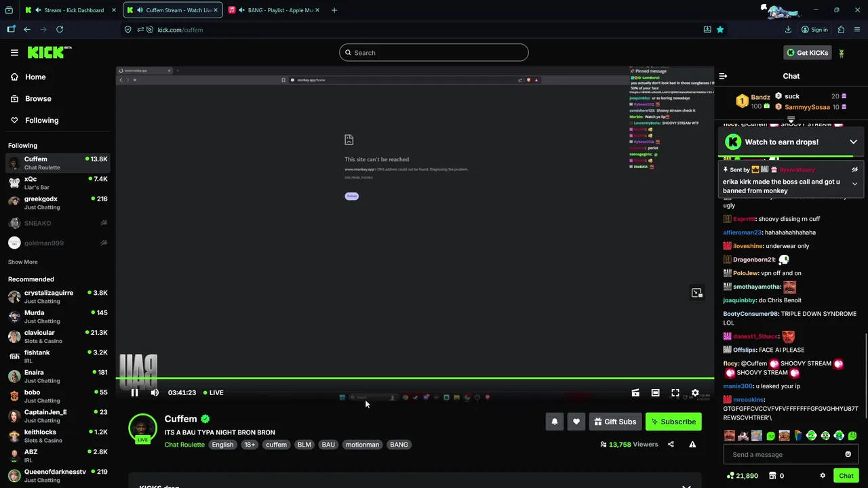
Task: Open clavicular recommended channel
Action: point(58,336)
